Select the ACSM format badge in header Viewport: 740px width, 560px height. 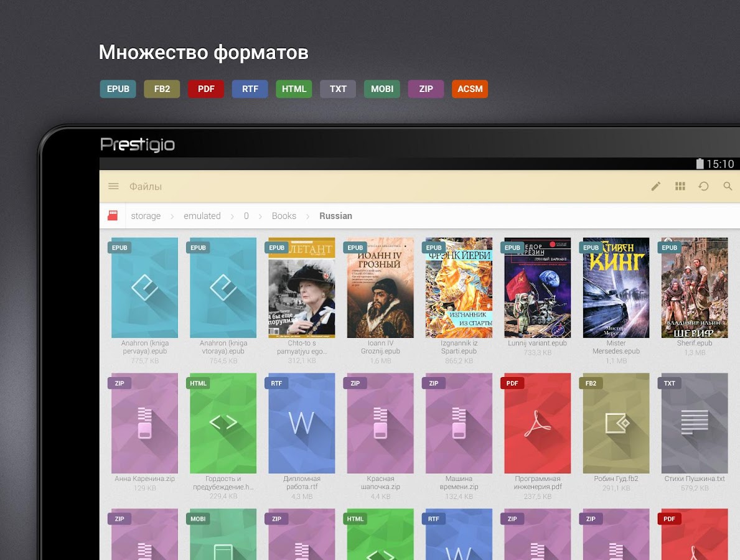coord(470,89)
